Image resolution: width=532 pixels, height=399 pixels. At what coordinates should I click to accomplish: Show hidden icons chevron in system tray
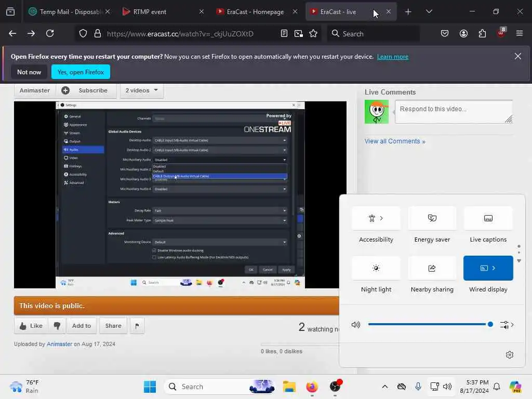(385, 387)
